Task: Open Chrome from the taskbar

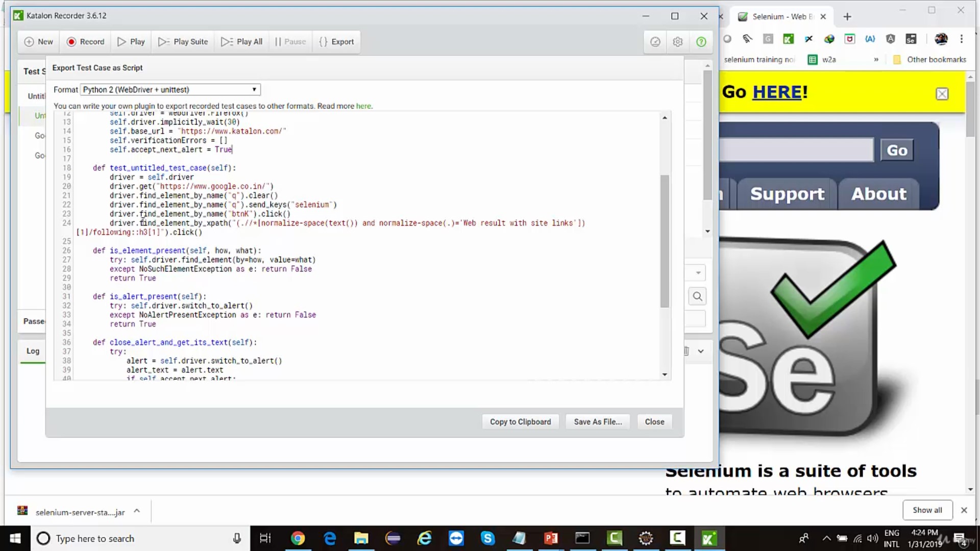Action: coord(298,538)
